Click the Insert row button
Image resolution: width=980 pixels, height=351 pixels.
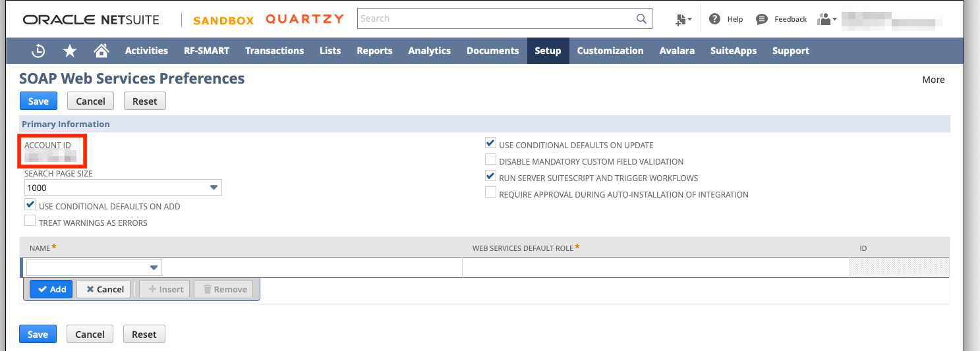coord(165,289)
